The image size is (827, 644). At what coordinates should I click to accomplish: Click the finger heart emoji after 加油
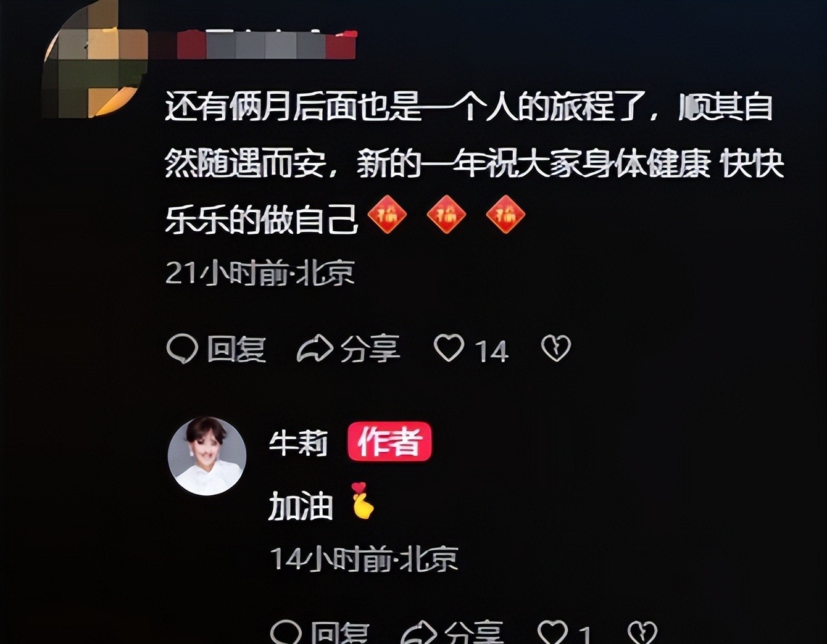tap(362, 500)
